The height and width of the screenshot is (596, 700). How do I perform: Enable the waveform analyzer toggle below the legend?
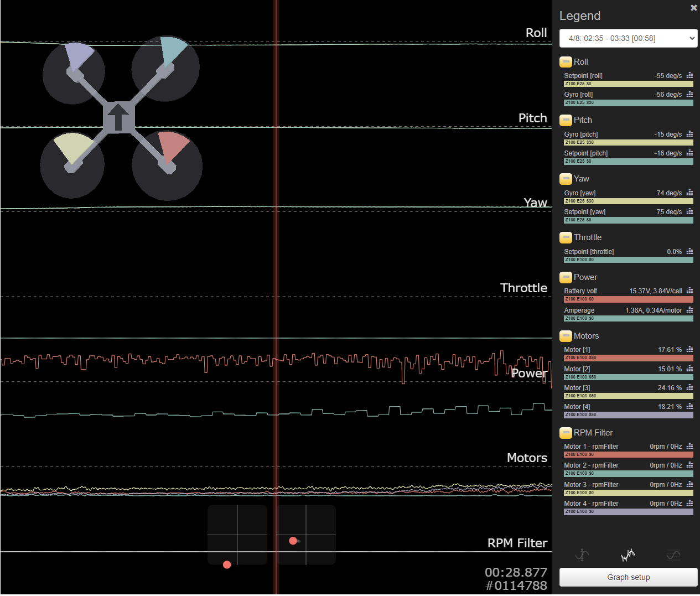628,555
